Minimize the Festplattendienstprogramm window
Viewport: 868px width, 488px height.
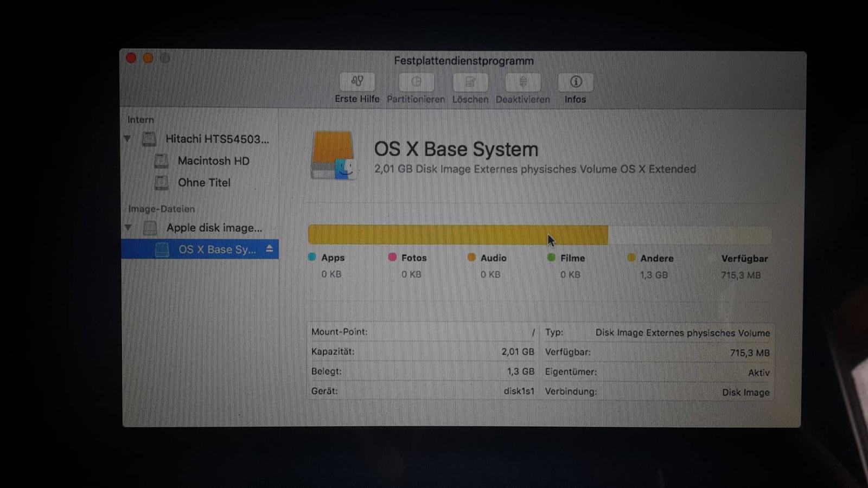(x=148, y=58)
